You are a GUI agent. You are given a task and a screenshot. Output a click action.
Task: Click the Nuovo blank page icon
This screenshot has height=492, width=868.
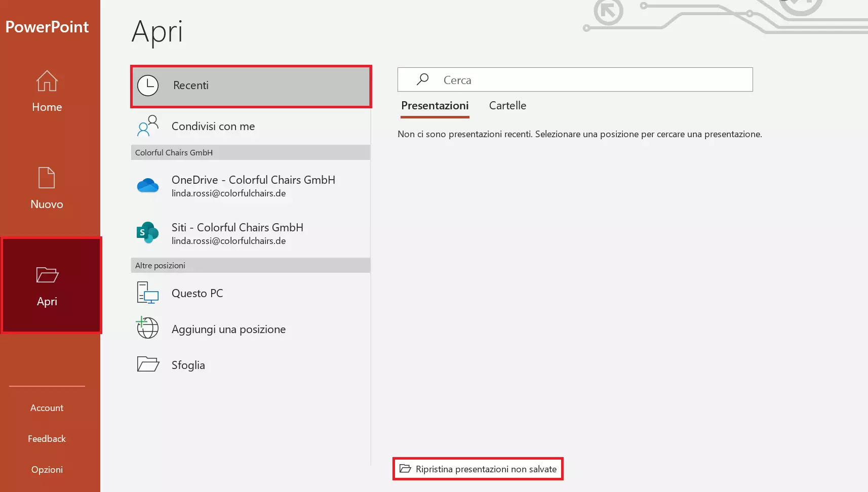[x=47, y=178]
